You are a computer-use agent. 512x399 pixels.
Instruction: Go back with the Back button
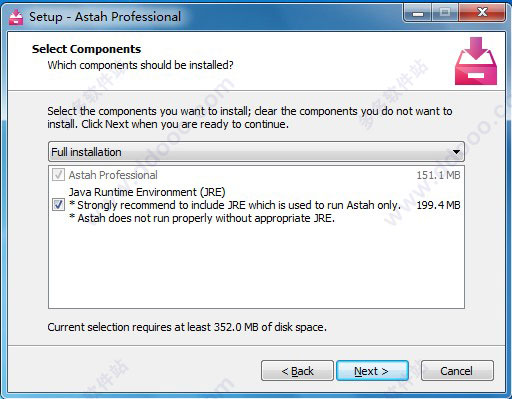(297, 371)
